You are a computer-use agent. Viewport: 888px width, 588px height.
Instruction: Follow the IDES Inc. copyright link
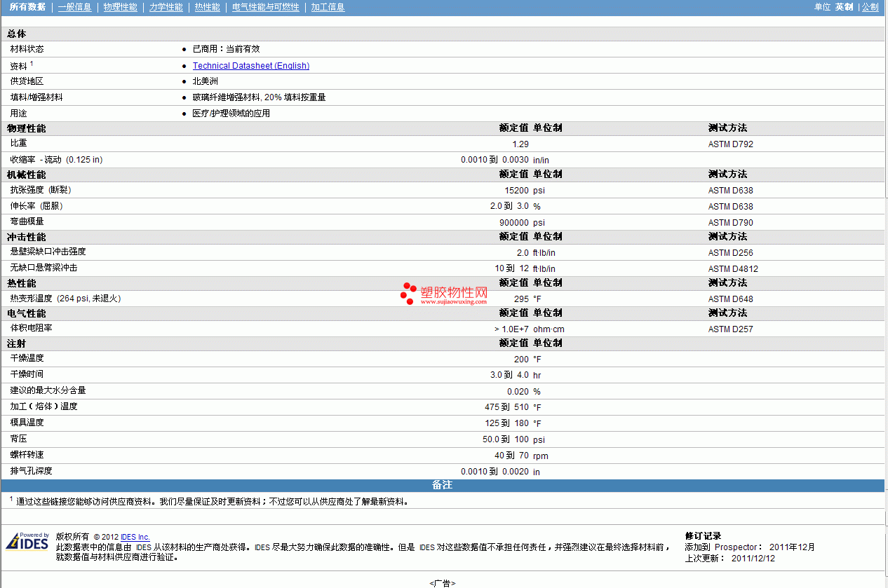(135, 538)
